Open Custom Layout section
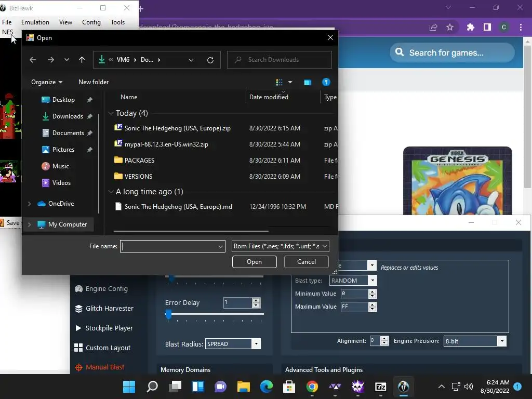This screenshot has width=532, height=399. (x=102, y=348)
